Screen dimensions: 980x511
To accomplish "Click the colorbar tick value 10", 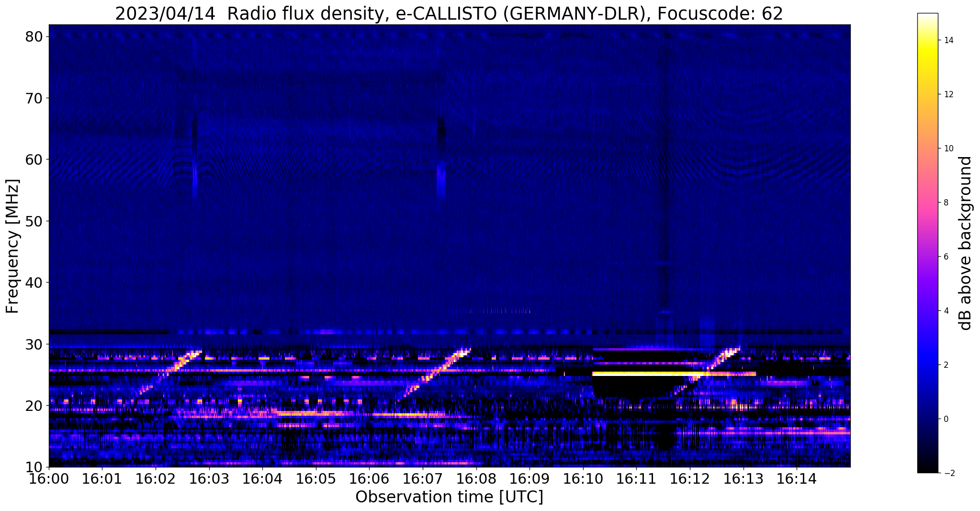I will point(948,148).
